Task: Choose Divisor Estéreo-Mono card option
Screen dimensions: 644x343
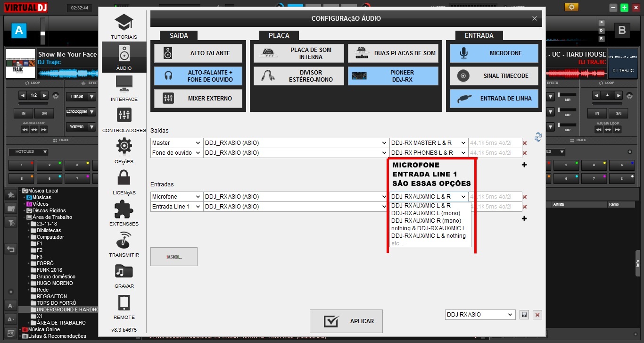Action: (x=299, y=76)
